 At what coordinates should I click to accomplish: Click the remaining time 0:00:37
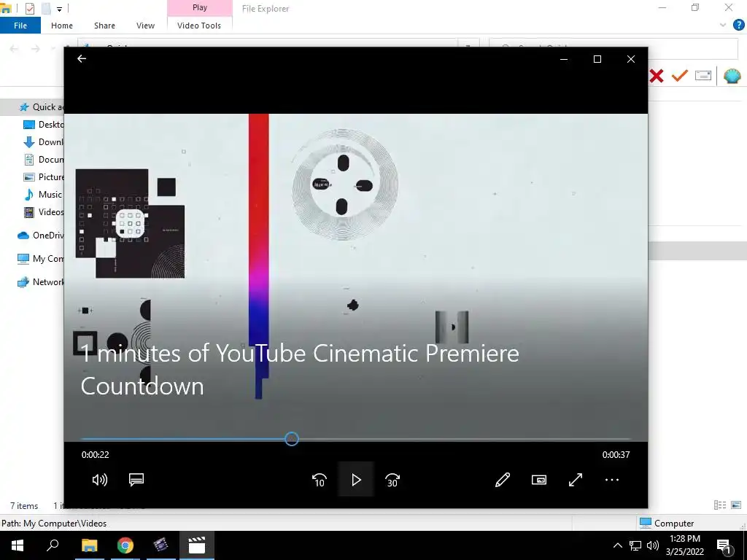pos(616,455)
